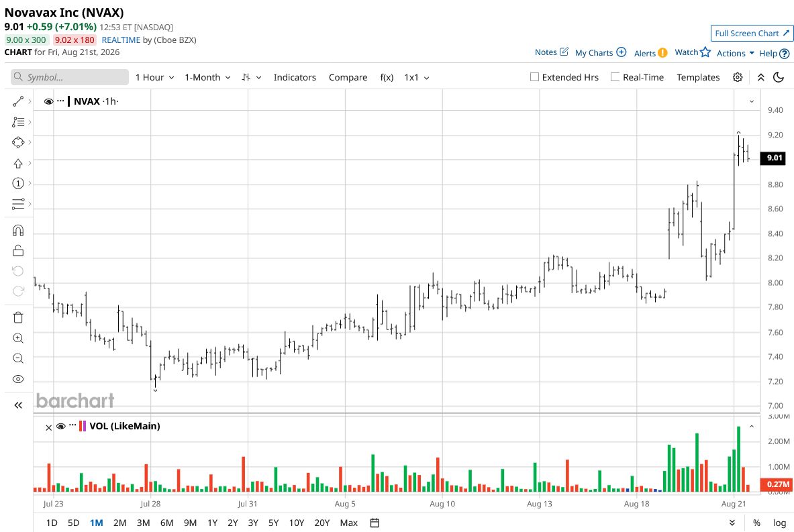
Task: Open Notes editor
Action: point(552,52)
